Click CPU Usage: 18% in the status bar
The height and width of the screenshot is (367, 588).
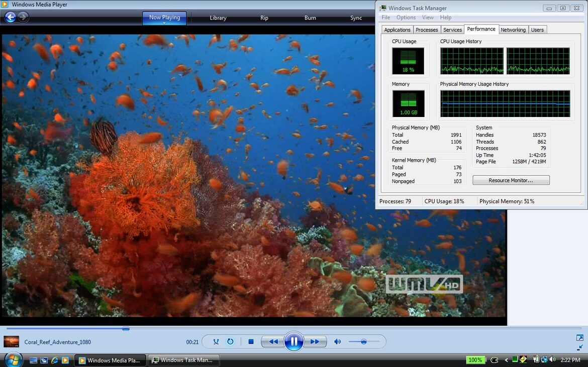click(x=444, y=201)
